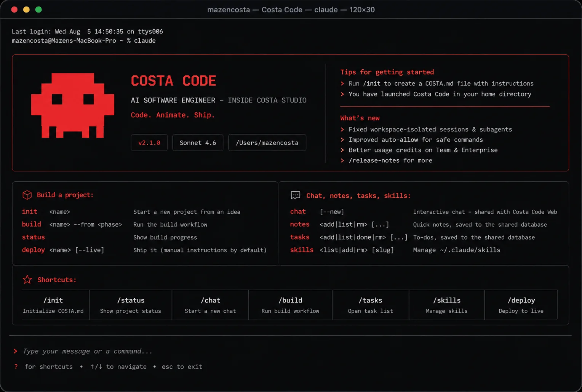This screenshot has height=392, width=582.
Task: Click the 'Shortcuts:' heading
Action: [57, 280]
